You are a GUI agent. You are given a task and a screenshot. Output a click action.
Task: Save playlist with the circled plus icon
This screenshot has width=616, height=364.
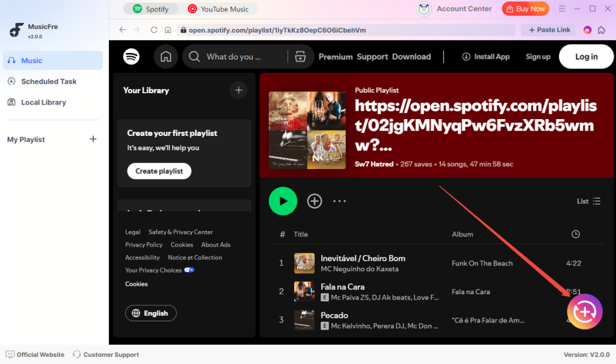[x=314, y=201]
